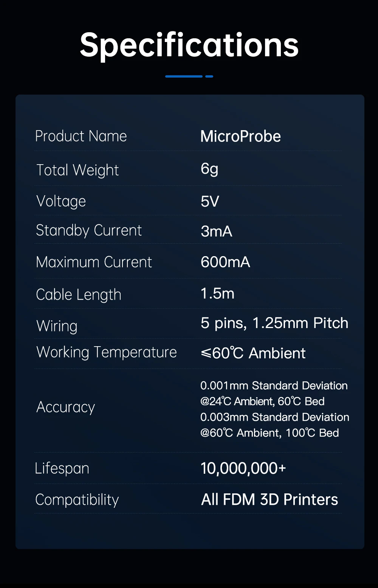Click the 600mA maximum current value
378x588 pixels.
point(225,262)
